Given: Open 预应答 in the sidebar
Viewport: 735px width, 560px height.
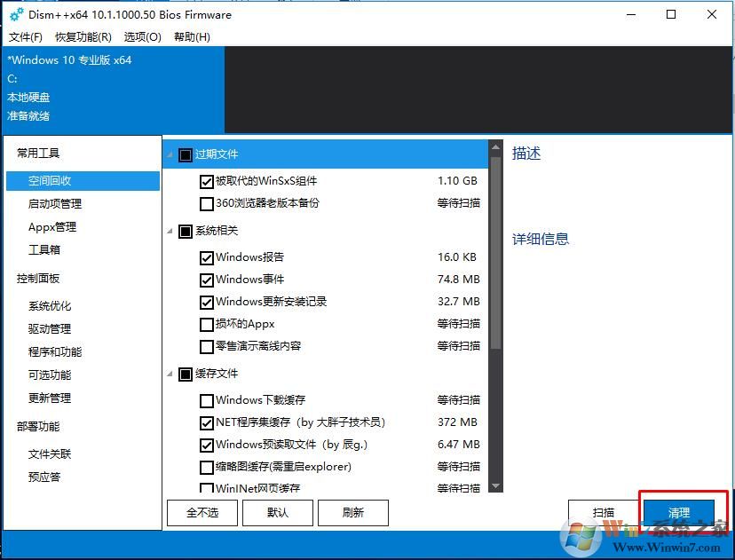Looking at the screenshot, I should pyautogui.click(x=44, y=477).
